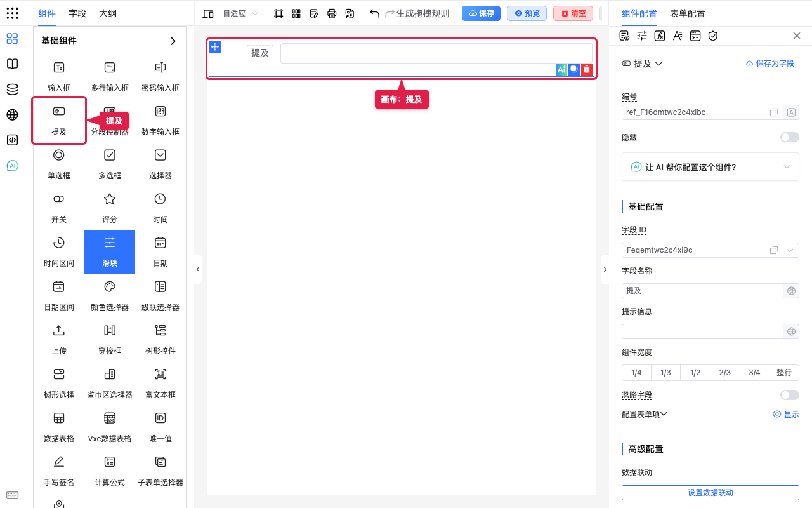This screenshot has width=812, height=508.
Task: Set component width to 3/4
Action: coord(754,373)
